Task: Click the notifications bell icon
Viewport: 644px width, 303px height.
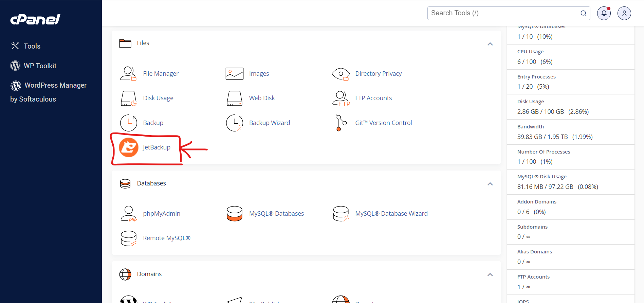Action: 604,13
